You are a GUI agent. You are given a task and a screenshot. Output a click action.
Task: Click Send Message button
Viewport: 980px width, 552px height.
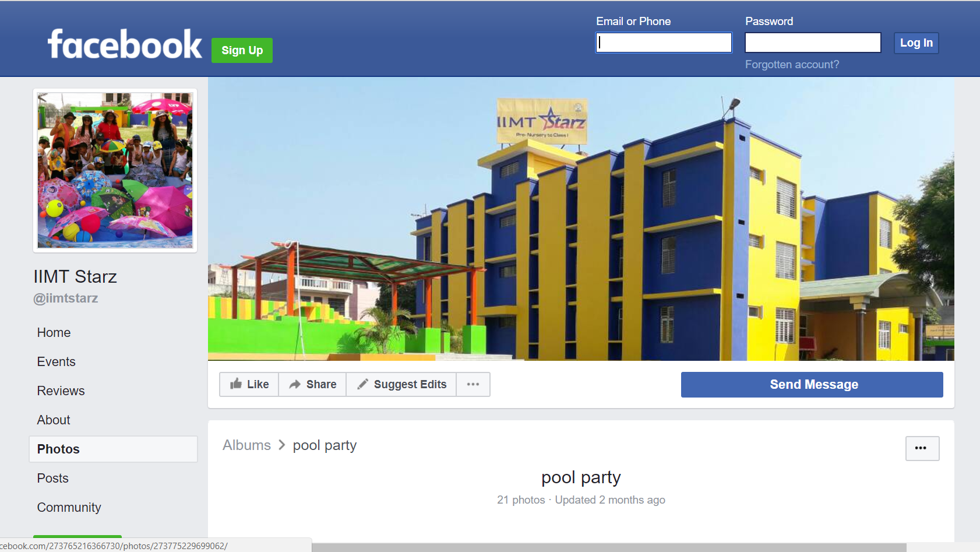(812, 385)
